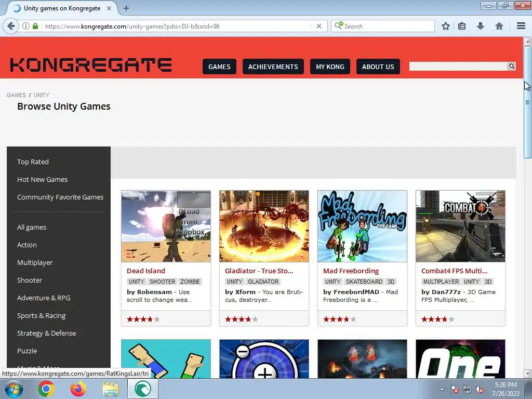Show bookmarks list icon in toolbar
532x399 pixels.
pos(462,26)
